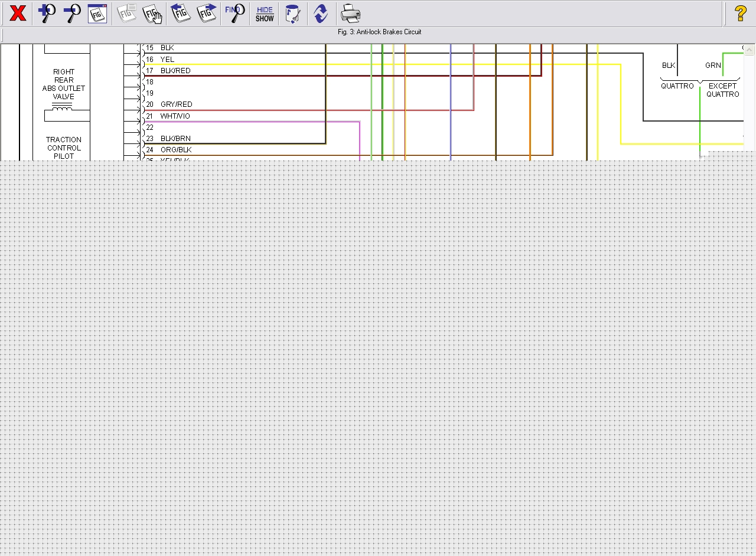Select the figure pan hand tool
Viewport: 756px width, 556px height.
[x=152, y=13]
